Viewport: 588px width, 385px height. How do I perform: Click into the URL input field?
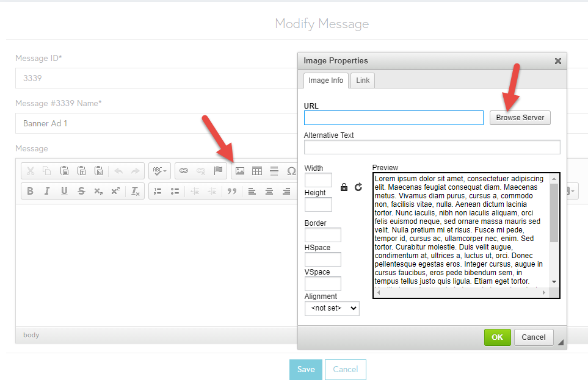click(393, 118)
